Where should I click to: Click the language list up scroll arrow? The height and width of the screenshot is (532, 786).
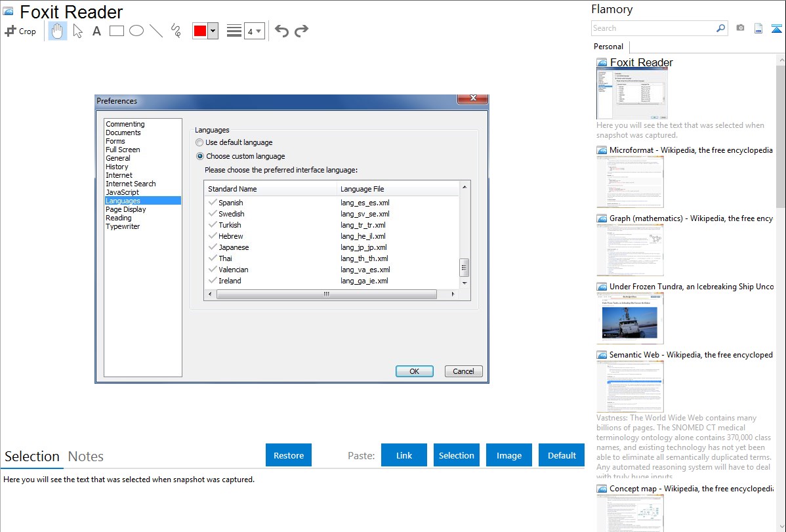(x=464, y=187)
